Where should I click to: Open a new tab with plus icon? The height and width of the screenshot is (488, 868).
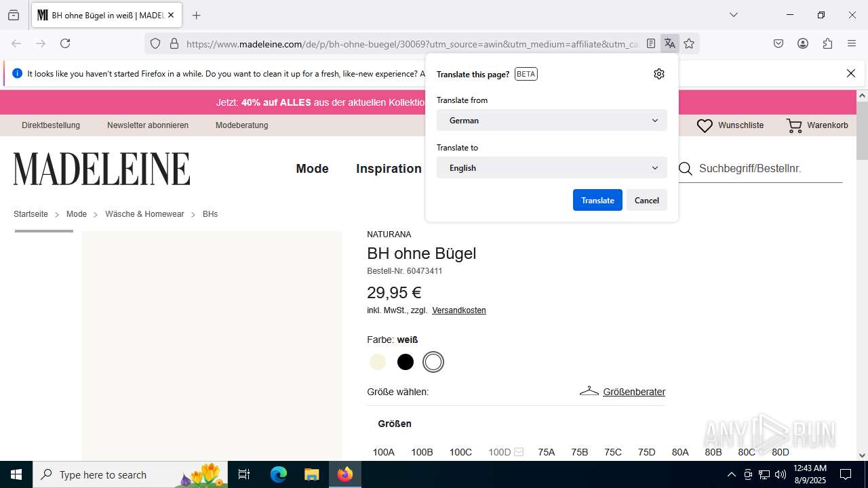point(196,15)
